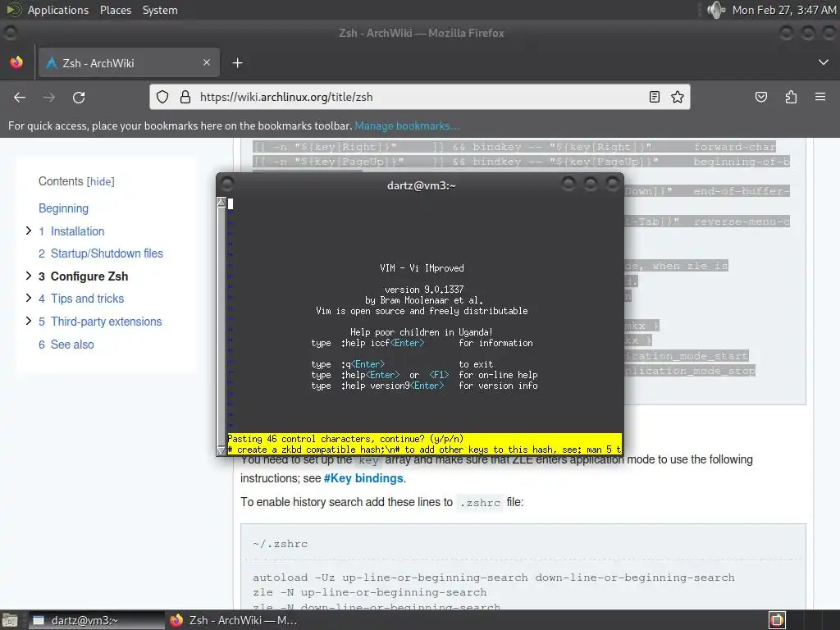Click the yellow paste confirmation prompt

click(x=425, y=444)
